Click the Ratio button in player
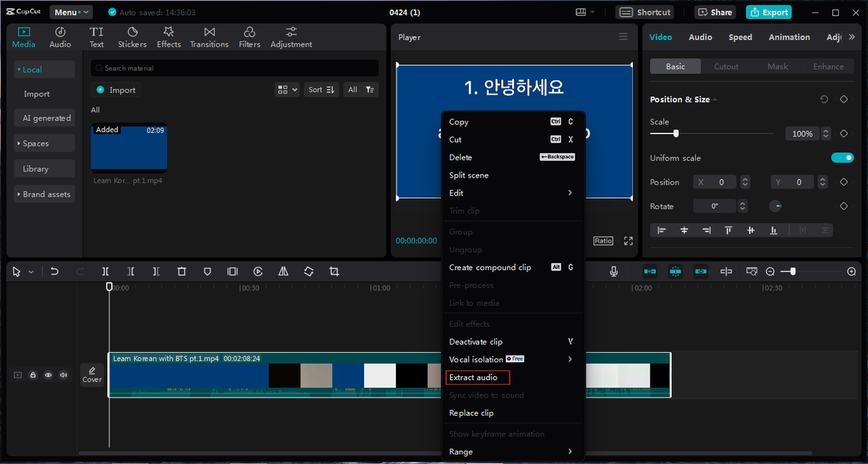The image size is (868, 464). point(603,241)
